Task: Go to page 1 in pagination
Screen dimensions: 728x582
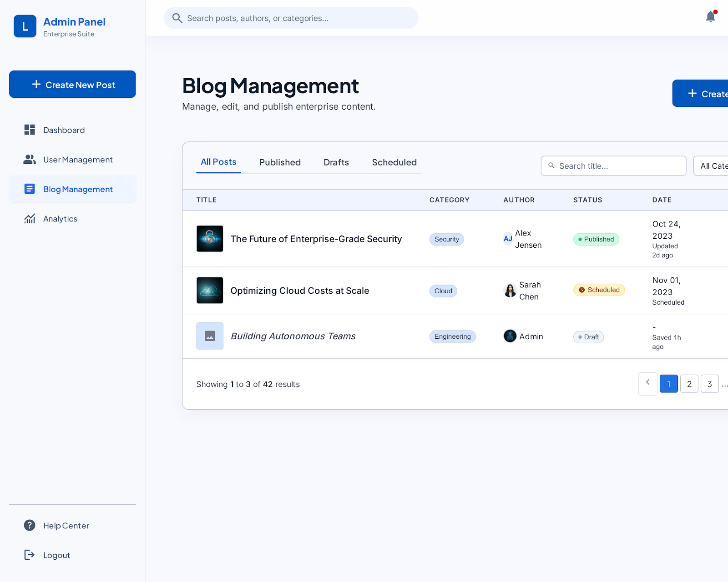Action: pos(669,384)
